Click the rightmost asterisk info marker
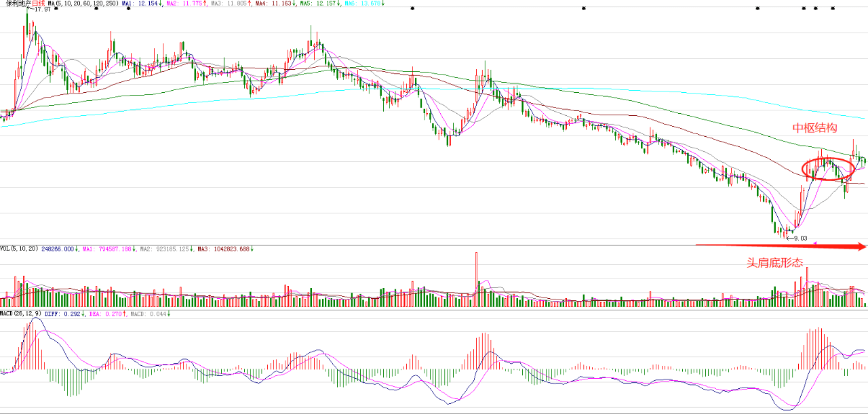The image size is (868, 414). (x=833, y=8)
